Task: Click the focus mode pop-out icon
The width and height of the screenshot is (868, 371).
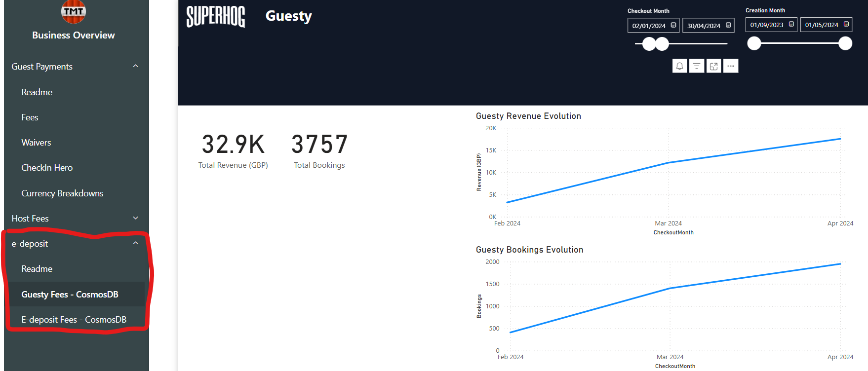Action: click(713, 66)
